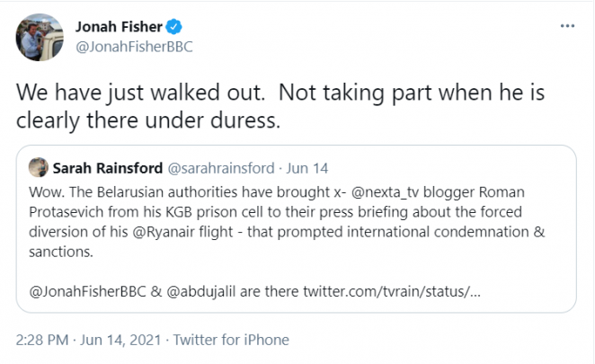The image size is (595, 364).
Task: Click the Twitter for iPhone source label
Action: [x=231, y=340]
